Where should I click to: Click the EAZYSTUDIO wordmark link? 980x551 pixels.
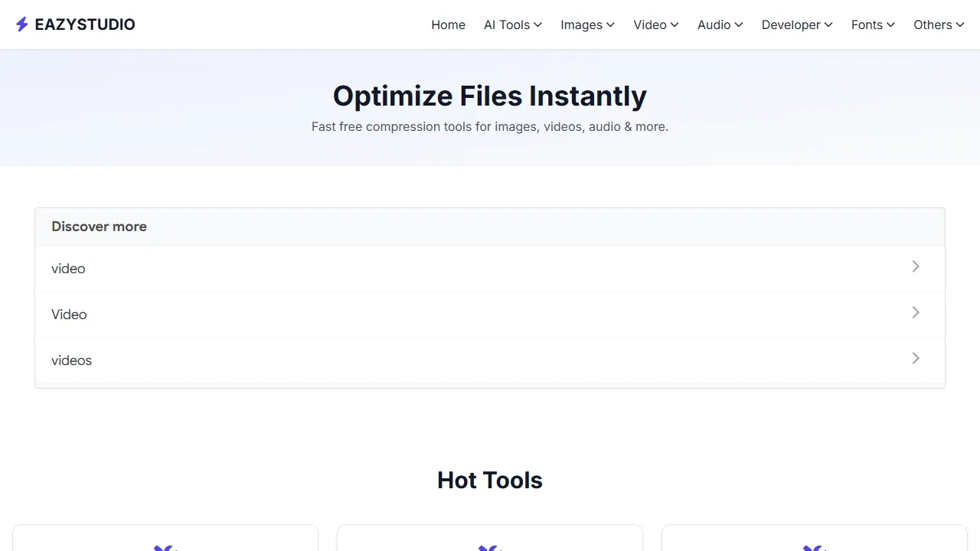pyautogui.click(x=84, y=24)
